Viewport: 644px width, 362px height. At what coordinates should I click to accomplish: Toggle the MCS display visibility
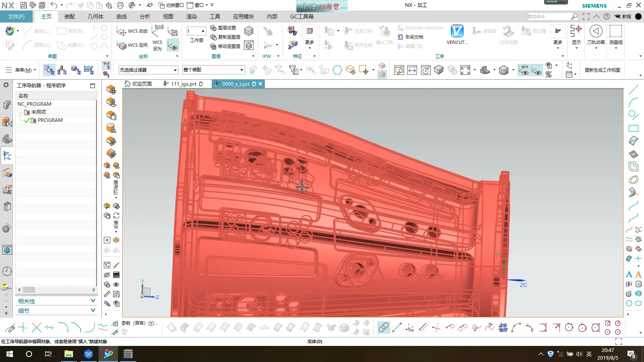(x=524, y=70)
